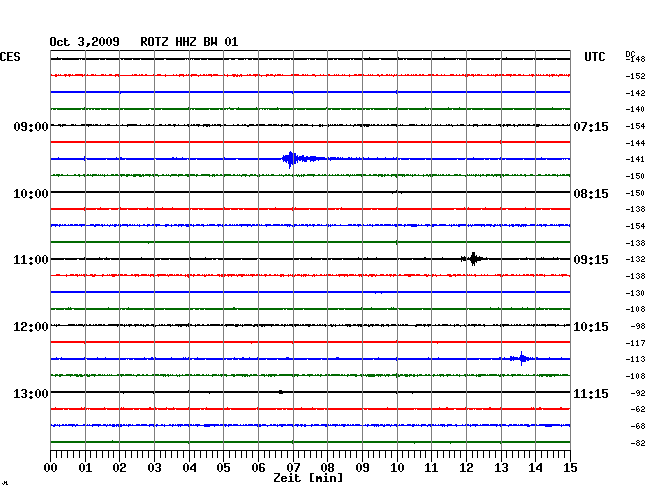Select the 15 minute axis label
The width and height of the screenshot is (650, 494).
click(x=570, y=468)
